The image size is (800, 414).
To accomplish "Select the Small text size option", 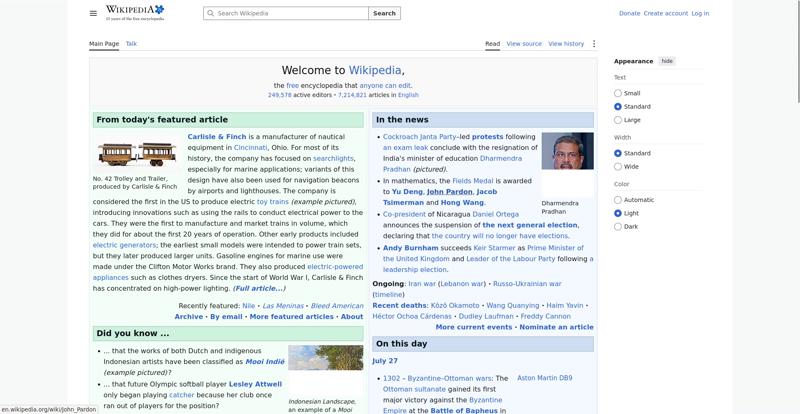I will point(618,93).
